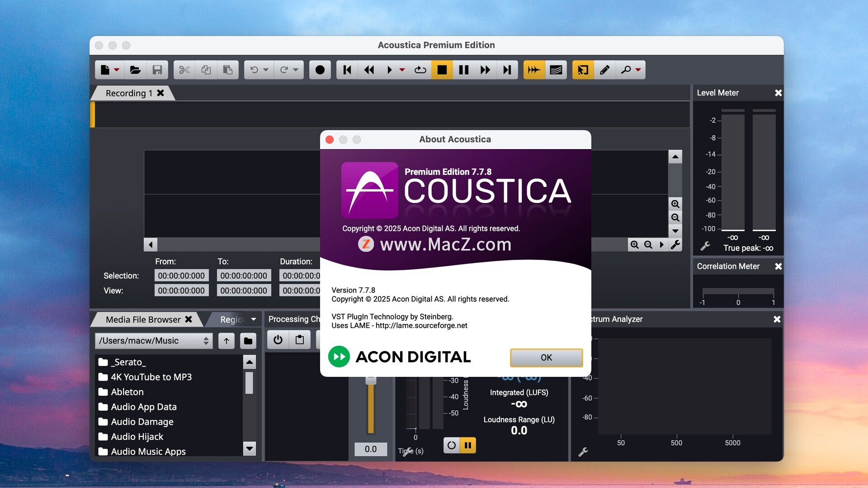This screenshot has width=868, height=488.
Task: Open the New file dropdown arrow
Action: pos(117,70)
